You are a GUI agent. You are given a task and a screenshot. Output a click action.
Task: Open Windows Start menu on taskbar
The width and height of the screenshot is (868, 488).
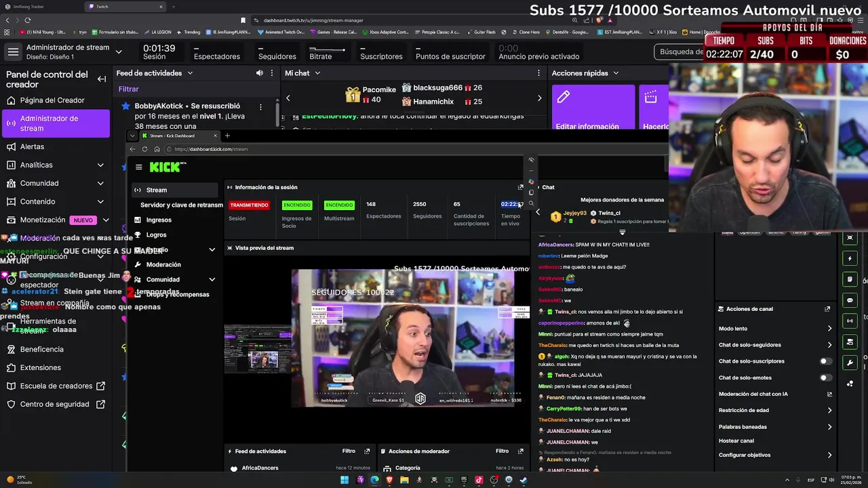pyautogui.click(x=344, y=480)
